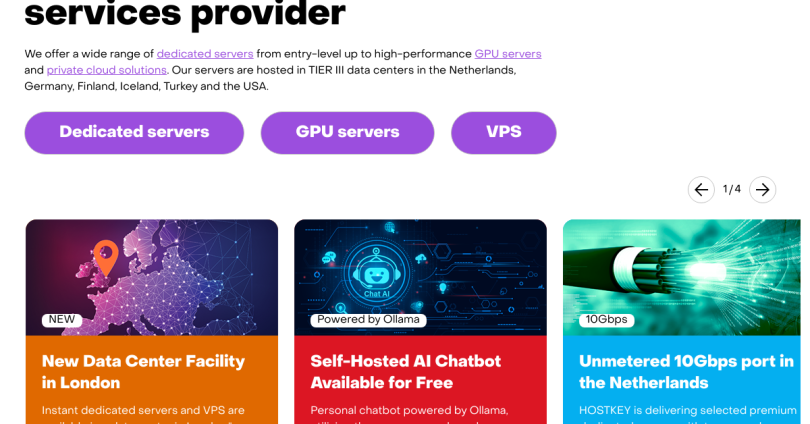Click the orange location pin on map
810x424 pixels.
105,258
